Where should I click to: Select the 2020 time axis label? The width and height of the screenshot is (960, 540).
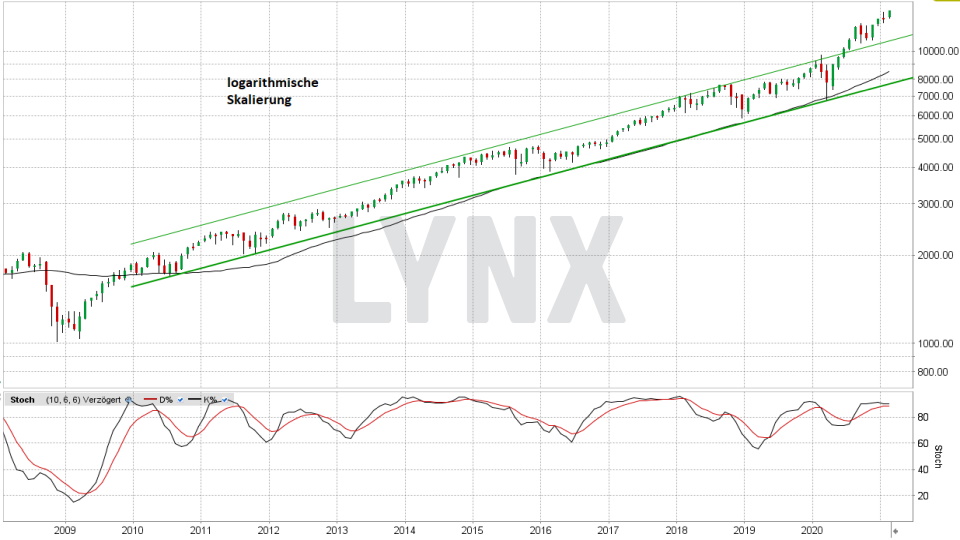(x=812, y=530)
